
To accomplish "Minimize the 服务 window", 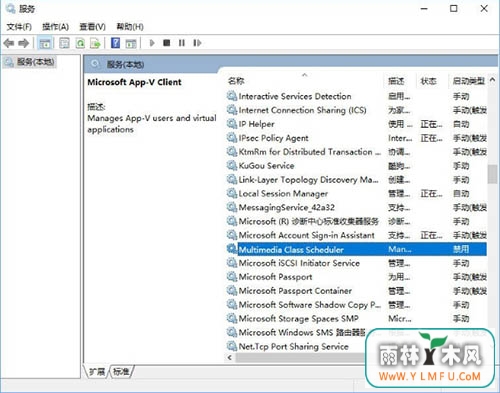I will [x=424, y=9].
